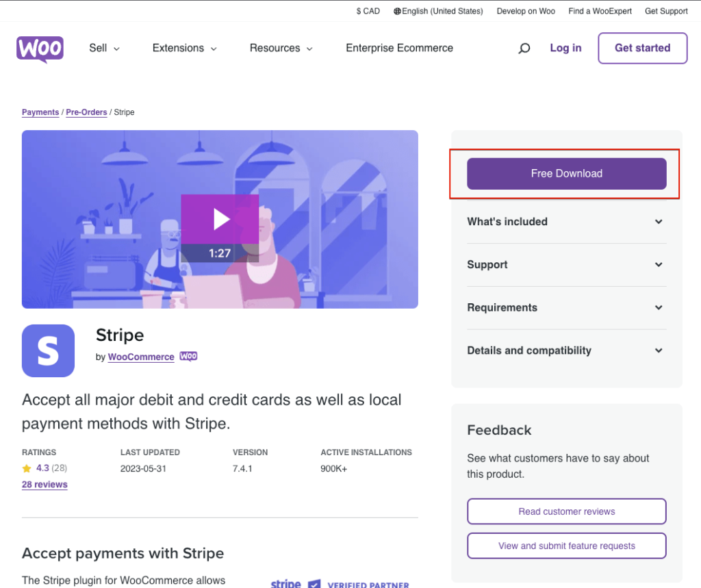
Task: Go to Enterprise Ecommerce page
Action: [399, 48]
